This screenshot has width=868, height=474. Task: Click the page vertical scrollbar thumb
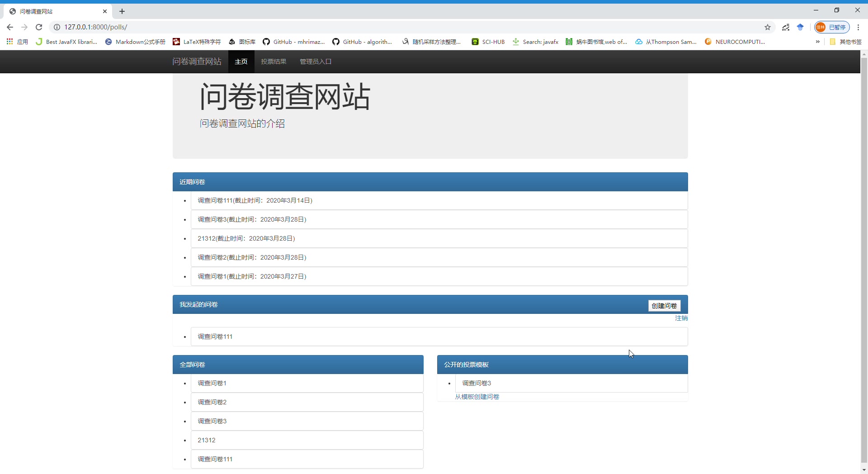click(x=864, y=260)
